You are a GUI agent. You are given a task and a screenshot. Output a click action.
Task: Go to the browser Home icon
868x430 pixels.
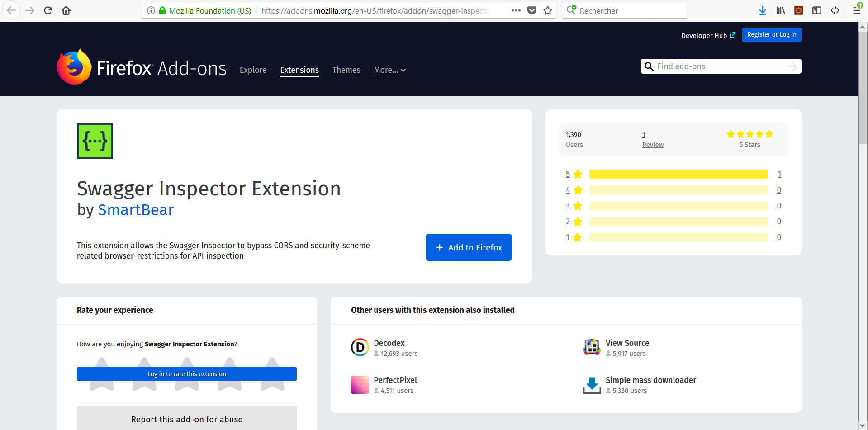[66, 10]
